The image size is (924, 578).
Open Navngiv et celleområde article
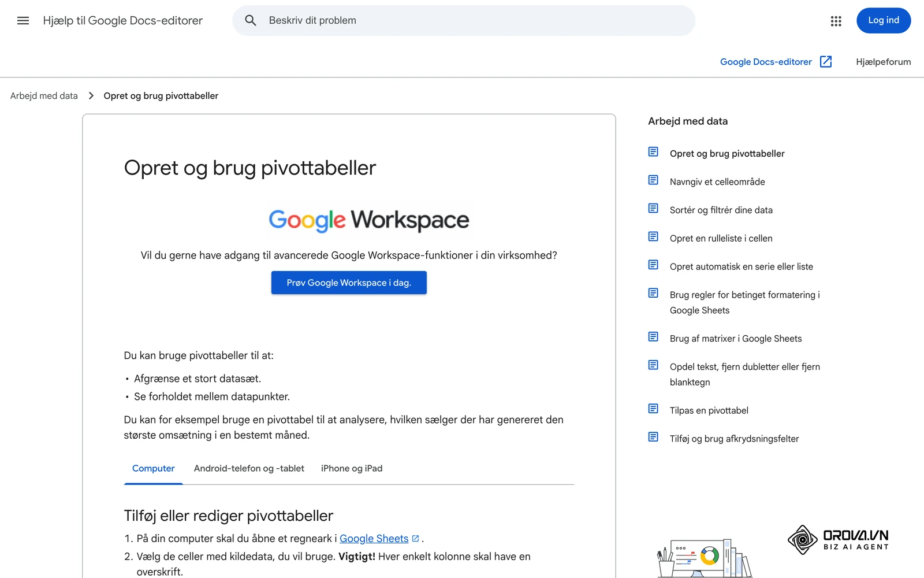pyautogui.click(x=717, y=181)
